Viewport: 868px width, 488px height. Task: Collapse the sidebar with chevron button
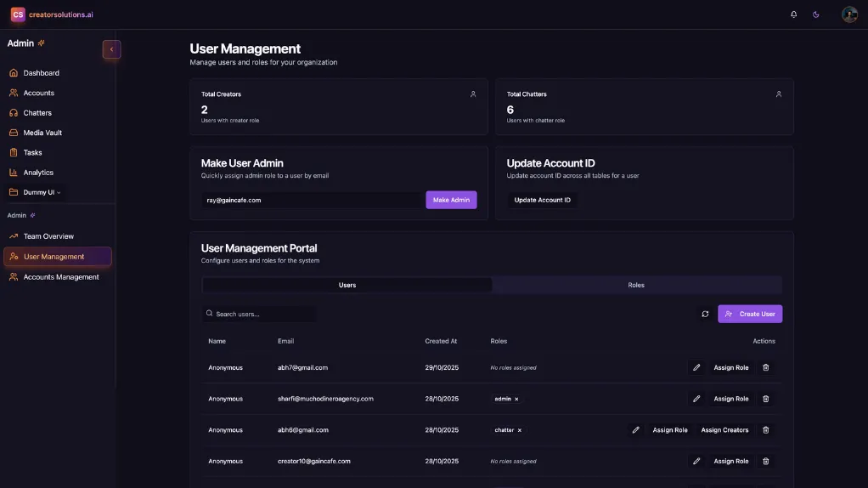click(111, 49)
